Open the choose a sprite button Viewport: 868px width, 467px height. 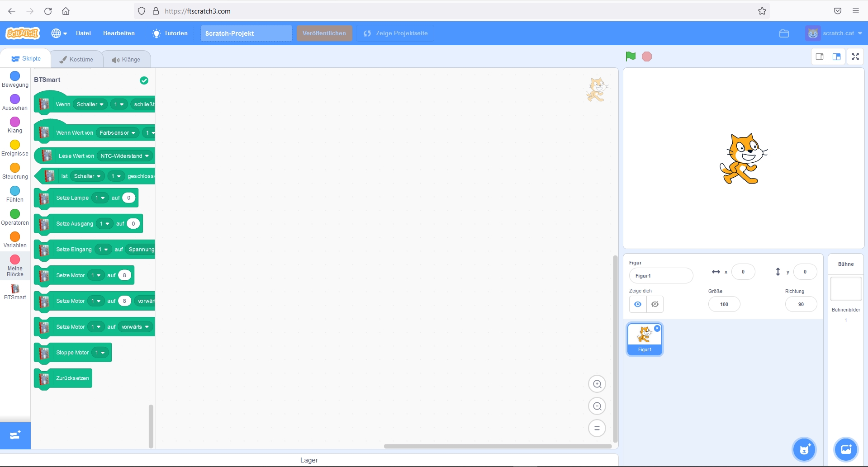(804, 449)
